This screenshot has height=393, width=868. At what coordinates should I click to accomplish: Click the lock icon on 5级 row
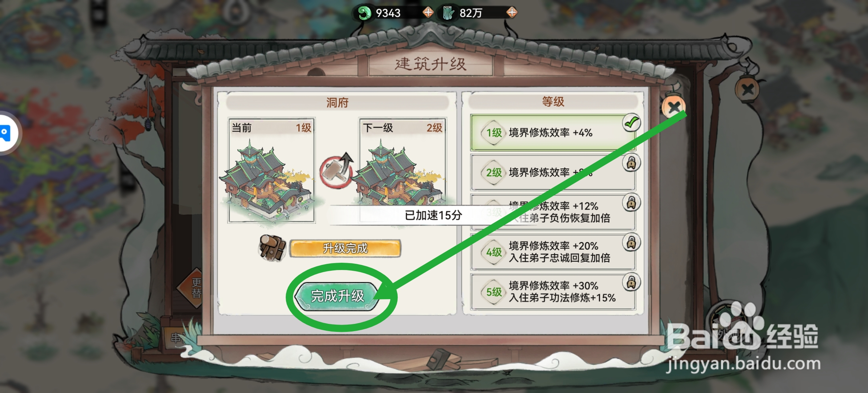(631, 282)
